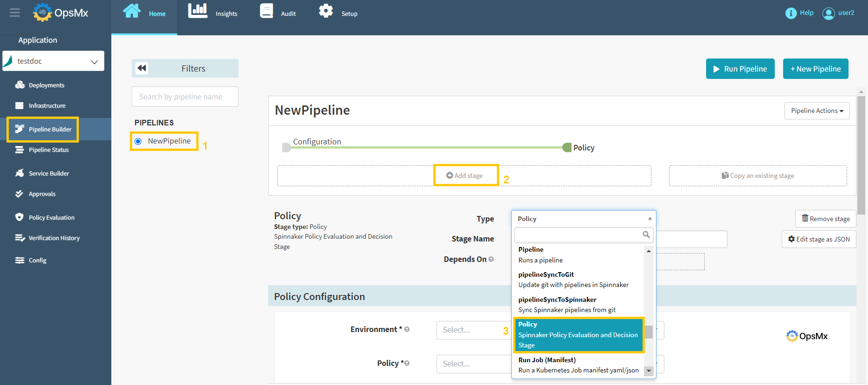The image size is (868, 385).
Task: Click the Remove stage button
Action: coord(825,219)
